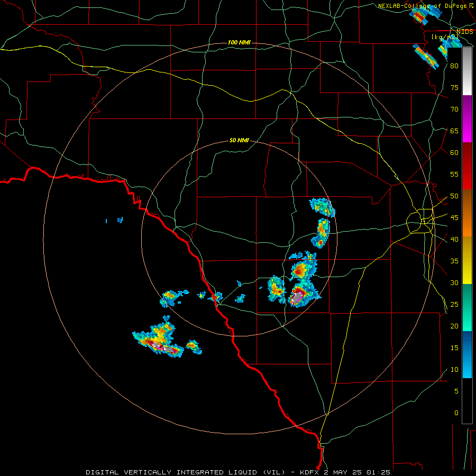Click the color scale value 0
476x476 pixels.
(x=456, y=413)
